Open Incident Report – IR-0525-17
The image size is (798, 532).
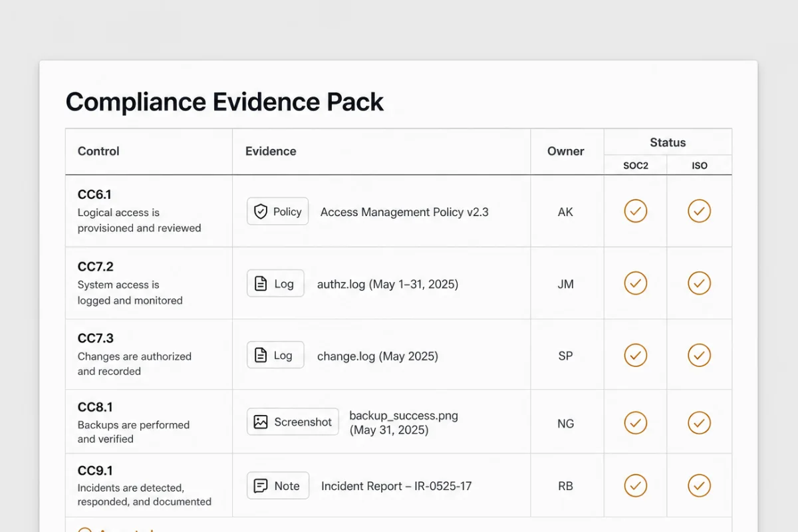396,486
